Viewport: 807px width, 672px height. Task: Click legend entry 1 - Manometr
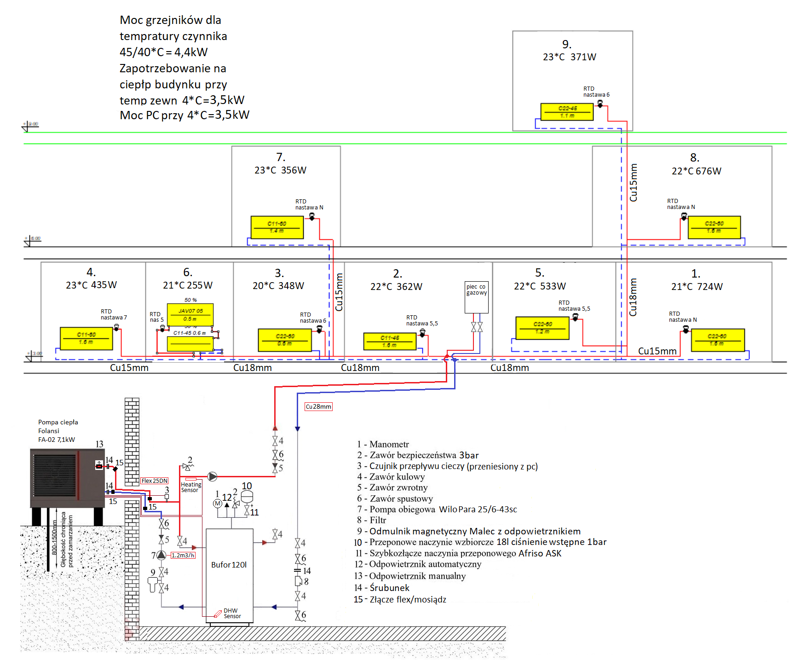pos(383,444)
